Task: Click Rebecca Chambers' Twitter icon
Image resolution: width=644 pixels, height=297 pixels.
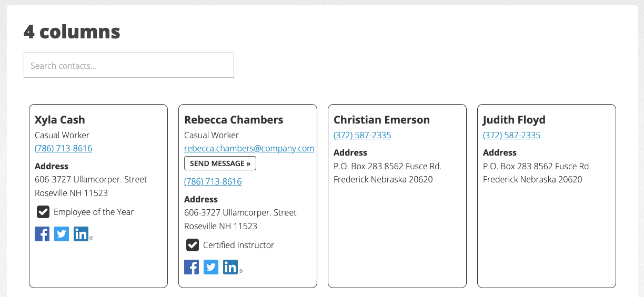Action: [x=211, y=267]
